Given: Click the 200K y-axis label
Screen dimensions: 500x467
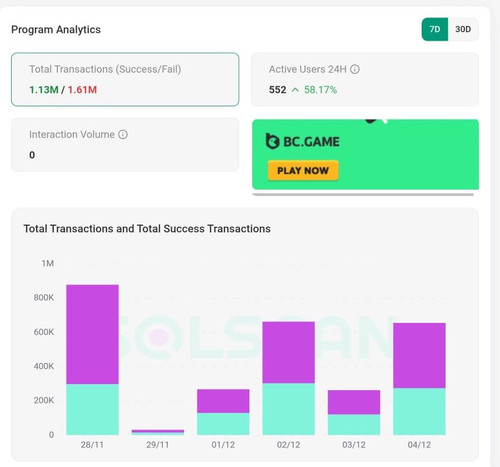Looking at the screenshot, I should (x=44, y=400).
